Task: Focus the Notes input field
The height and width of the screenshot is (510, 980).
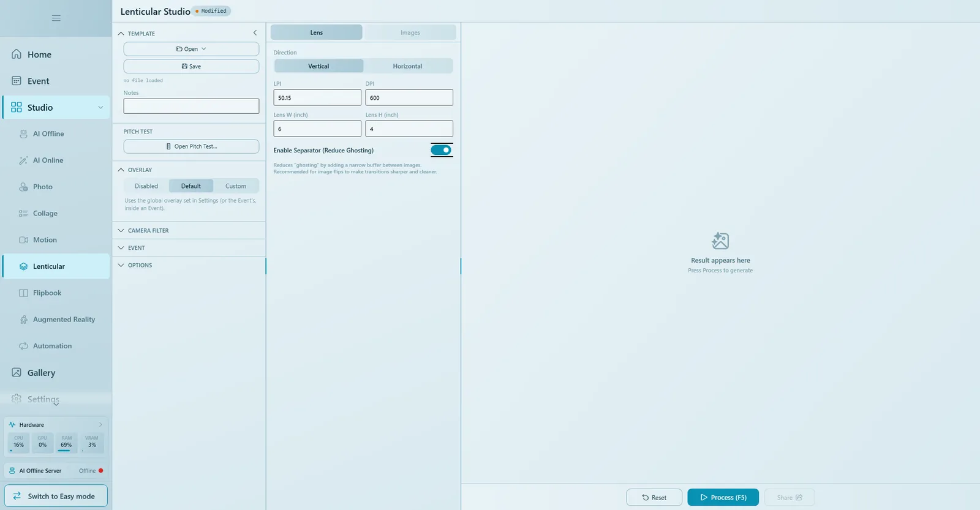Action: coord(191,106)
